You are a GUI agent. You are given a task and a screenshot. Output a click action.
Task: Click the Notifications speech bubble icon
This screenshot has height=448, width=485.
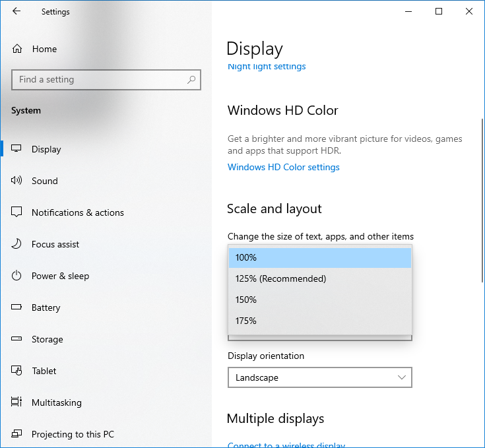click(x=16, y=212)
